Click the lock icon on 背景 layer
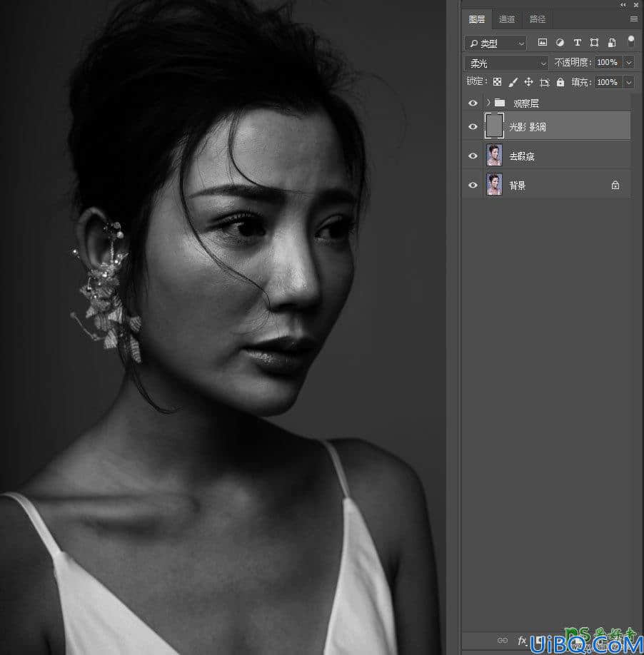 [x=615, y=185]
